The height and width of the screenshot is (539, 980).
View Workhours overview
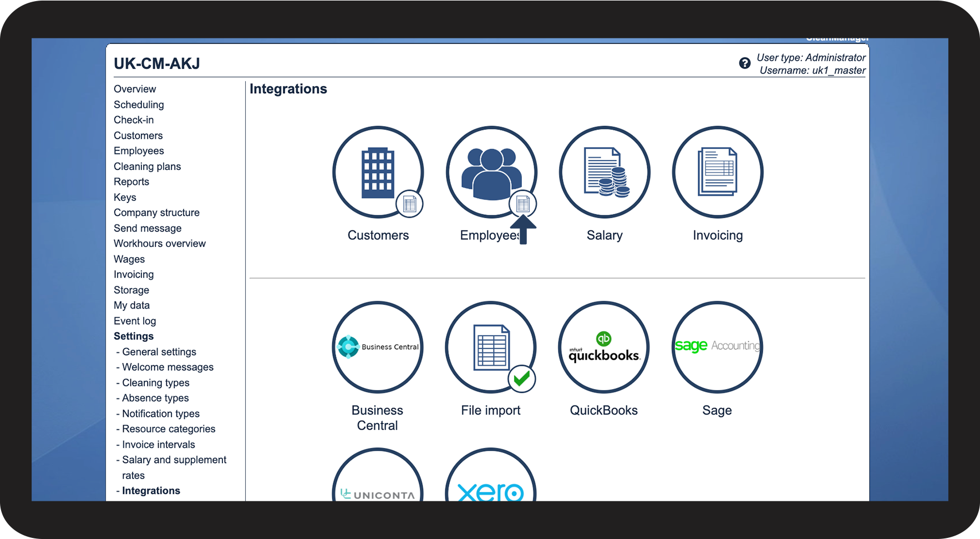[160, 243]
